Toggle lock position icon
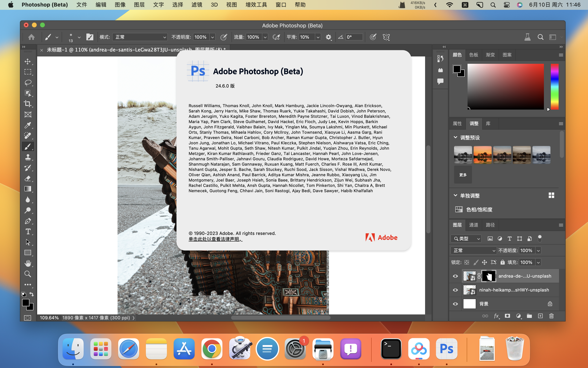588x368 pixels. pos(484,262)
